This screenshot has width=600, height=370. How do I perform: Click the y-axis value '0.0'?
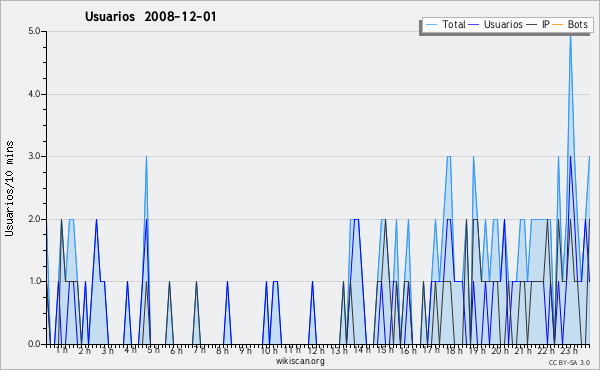pyautogui.click(x=34, y=344)
